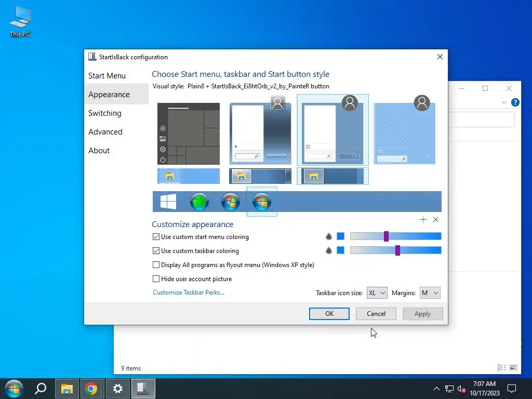The width and height of the screenshot is (532, 399).
Task: Click the StartIsBack taskbar icon
Action: [x=143, y=389]
